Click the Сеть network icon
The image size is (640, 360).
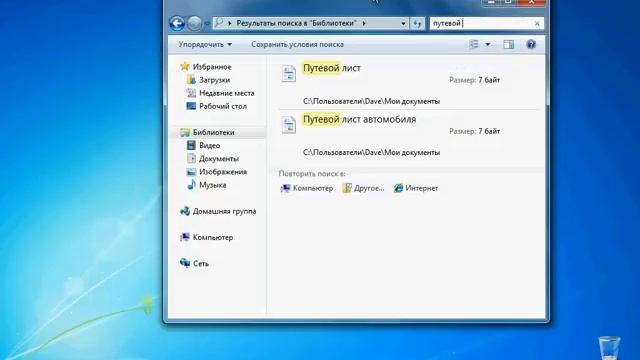185,263
